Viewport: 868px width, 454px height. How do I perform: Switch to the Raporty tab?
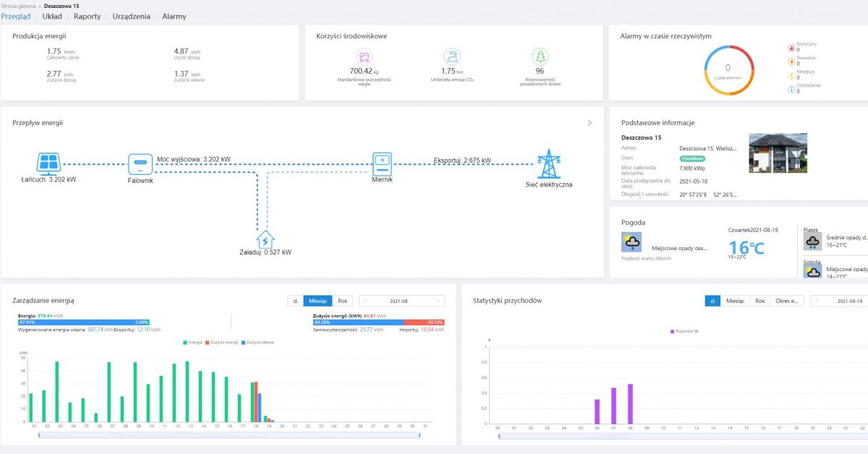point(88,16)
